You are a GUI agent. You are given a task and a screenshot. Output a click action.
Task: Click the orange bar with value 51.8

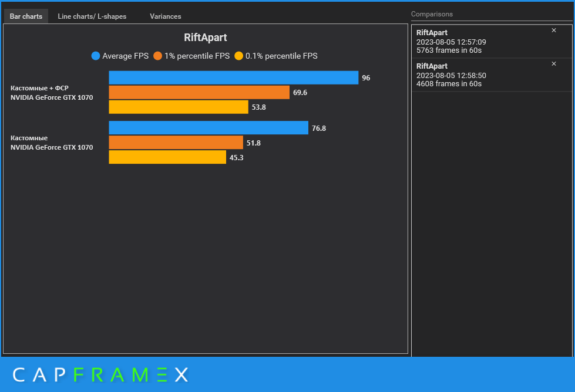point(176,143)
